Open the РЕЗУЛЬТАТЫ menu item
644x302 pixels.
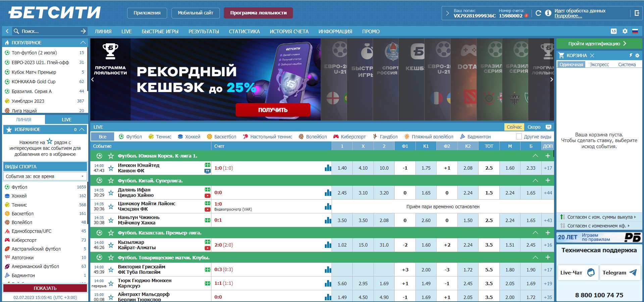(x=203, y=32)
